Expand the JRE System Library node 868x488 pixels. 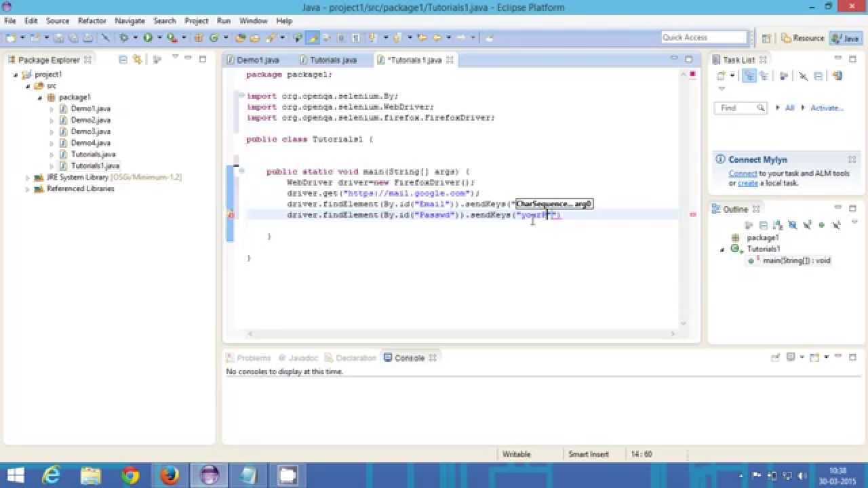click(x=28, y=178)
